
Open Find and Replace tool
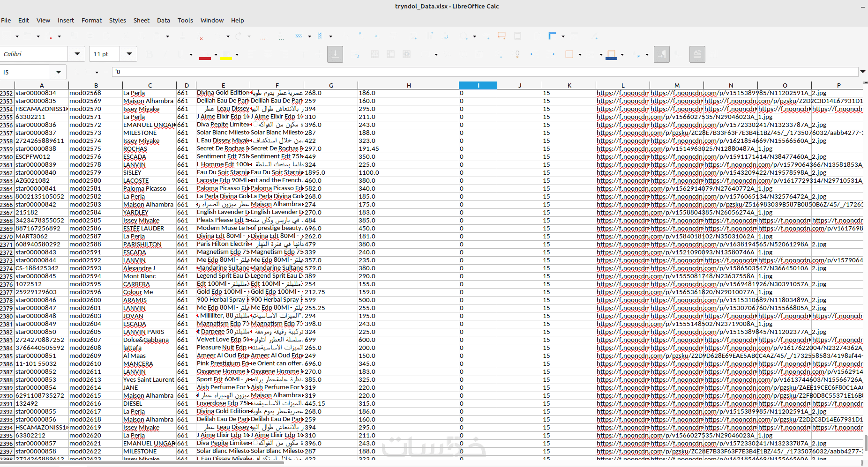pyautogui.click(x=262, y=36)
